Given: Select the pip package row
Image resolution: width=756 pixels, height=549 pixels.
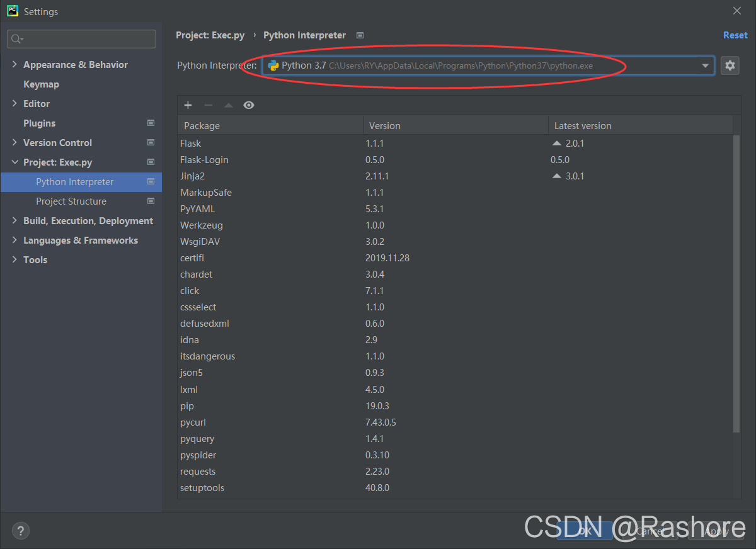Looking at the screenshot, I should (455, 406).
